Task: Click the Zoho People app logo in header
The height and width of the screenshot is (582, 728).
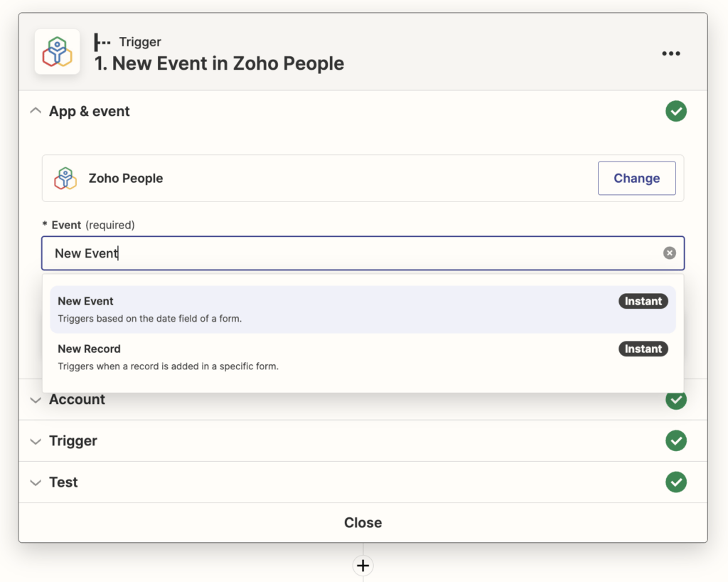Action: point(57,52)
